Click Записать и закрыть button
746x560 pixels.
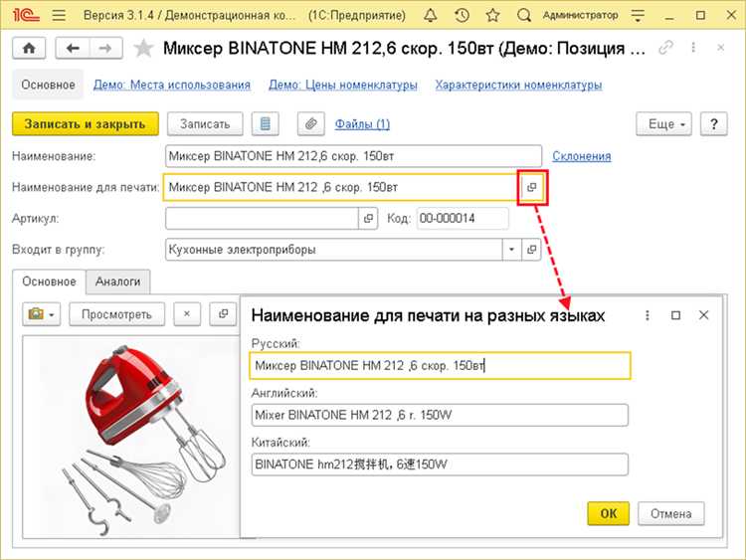86,124
